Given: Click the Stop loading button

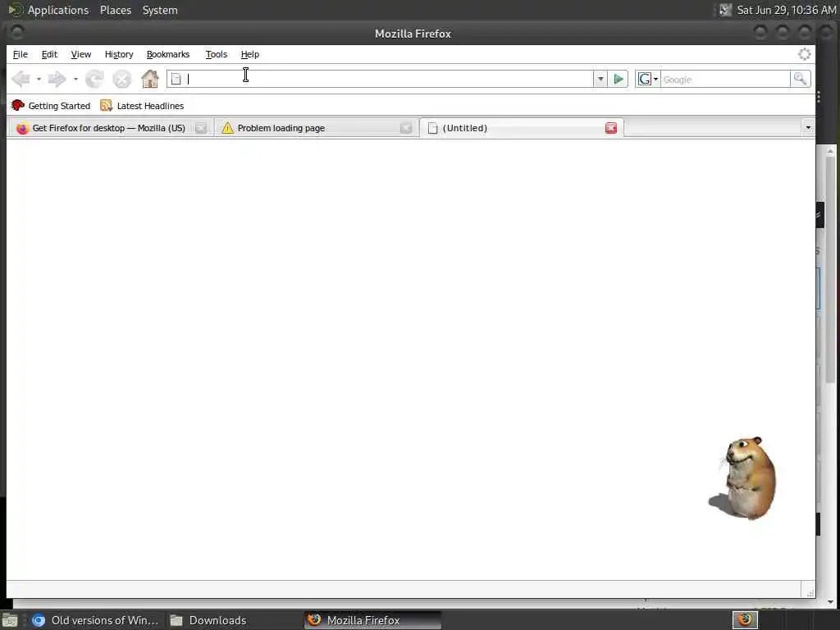Looking at the screenshot, I should [x=122, y=80].
